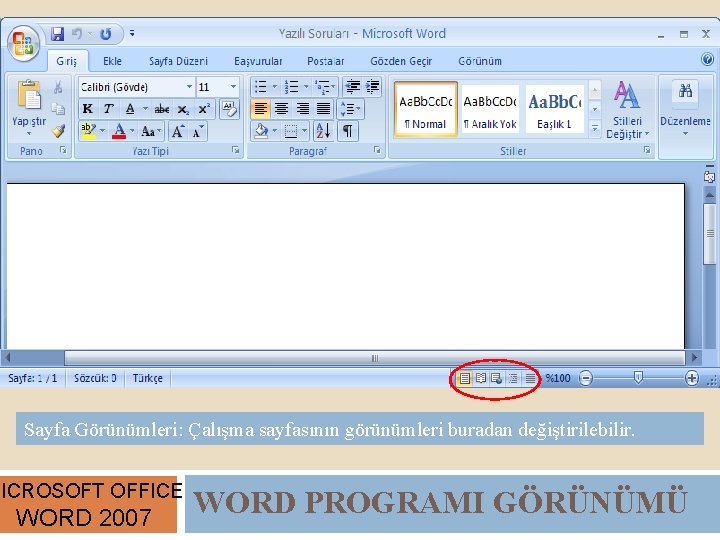720x540 pixels.
Task: Switch to Print Layout view
Action: click(x=465, y=378)
